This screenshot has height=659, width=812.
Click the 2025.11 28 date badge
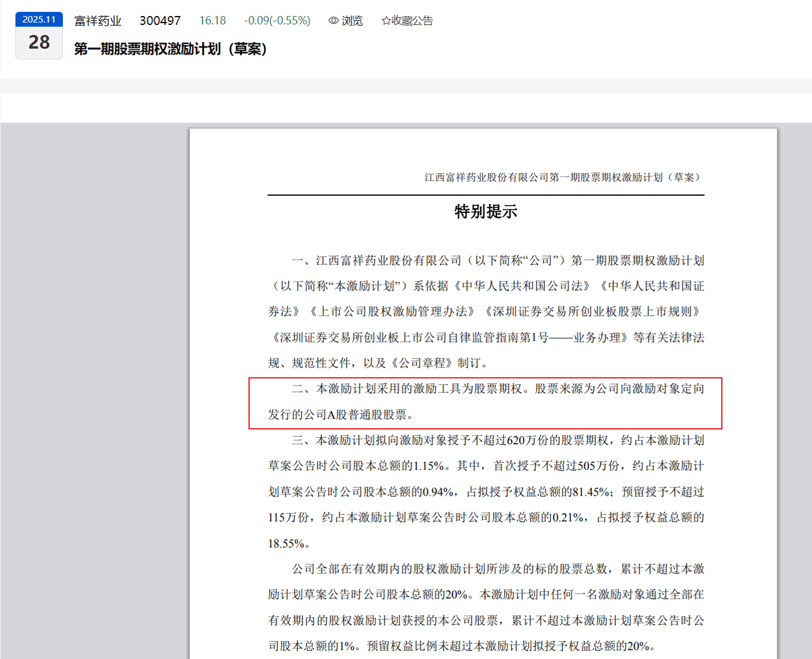pos(39,36)
